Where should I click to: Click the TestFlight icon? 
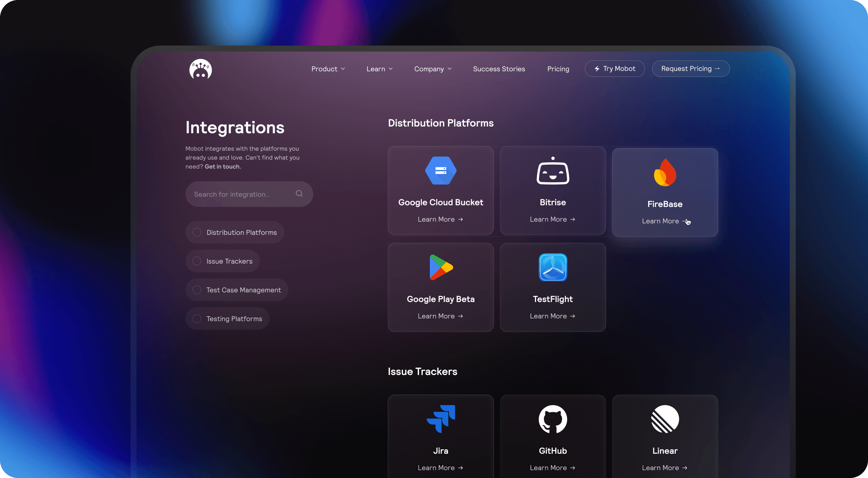pyautogui.click(x=553, y=267)
